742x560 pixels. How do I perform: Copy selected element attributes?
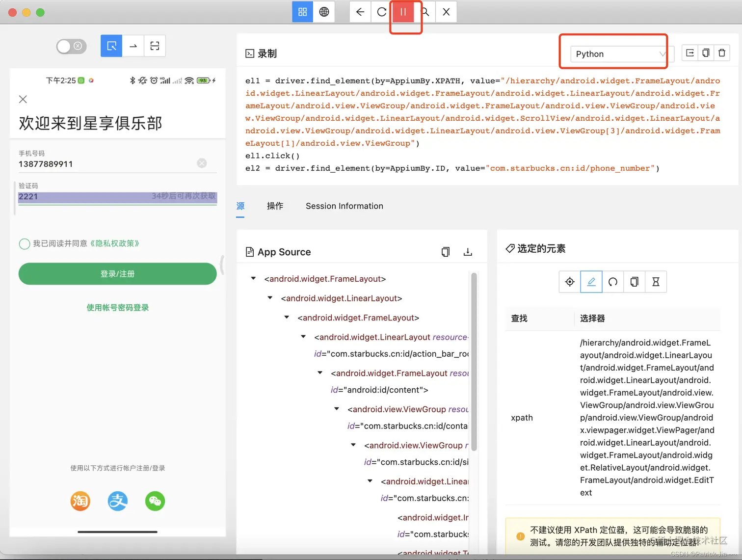(635, 282)
